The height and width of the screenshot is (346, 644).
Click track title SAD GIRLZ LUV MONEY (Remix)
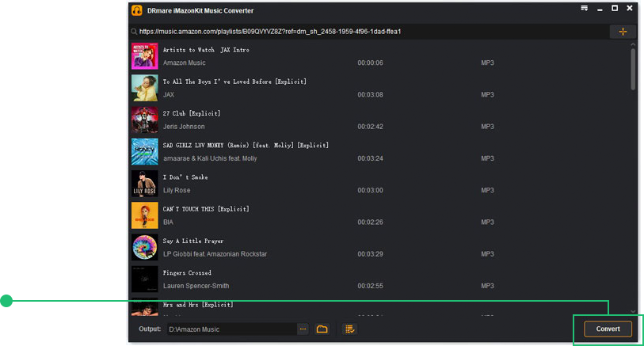(246, 146)
